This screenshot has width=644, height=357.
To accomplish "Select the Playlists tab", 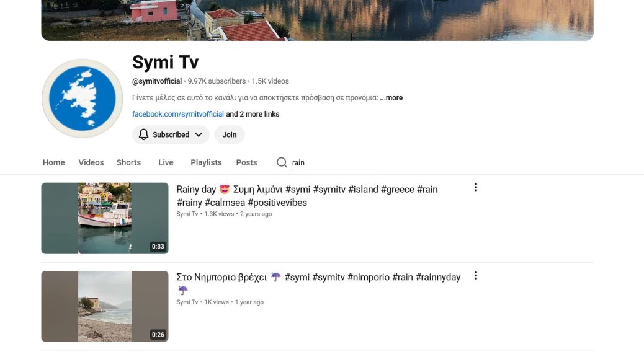I will [x=206, y=162].
